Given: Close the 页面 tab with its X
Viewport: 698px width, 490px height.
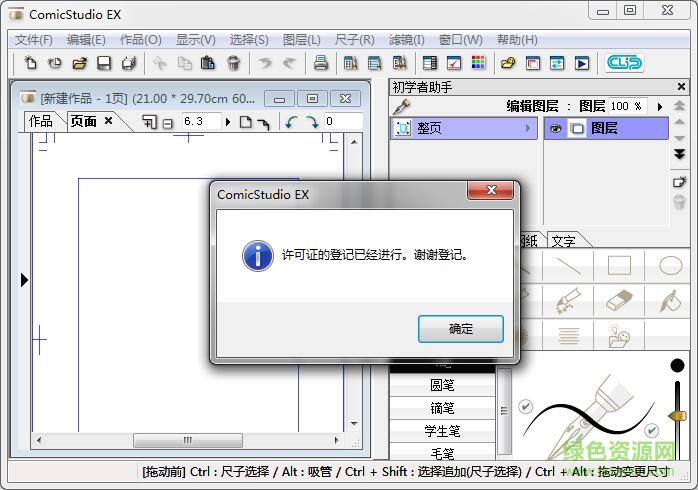Looking at the screenshot, I should pyautogui.click(x=108, y=121).
